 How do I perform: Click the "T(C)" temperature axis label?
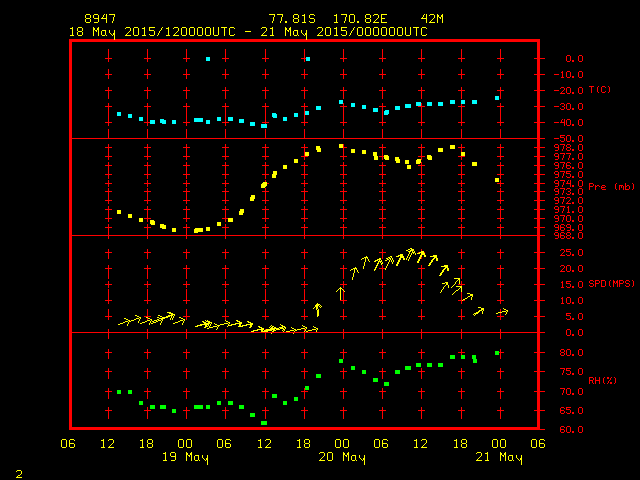600,89
